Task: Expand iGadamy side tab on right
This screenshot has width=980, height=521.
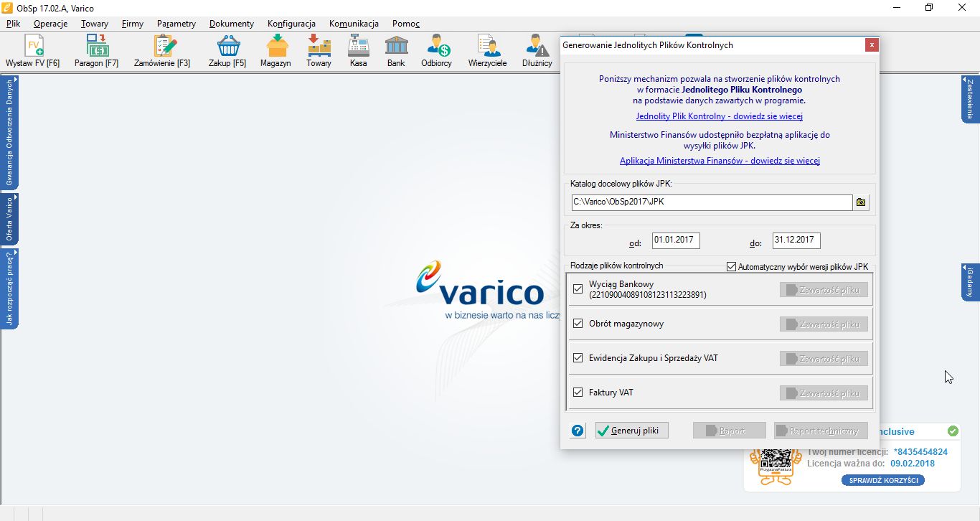Action: click(x=970, y=282)
